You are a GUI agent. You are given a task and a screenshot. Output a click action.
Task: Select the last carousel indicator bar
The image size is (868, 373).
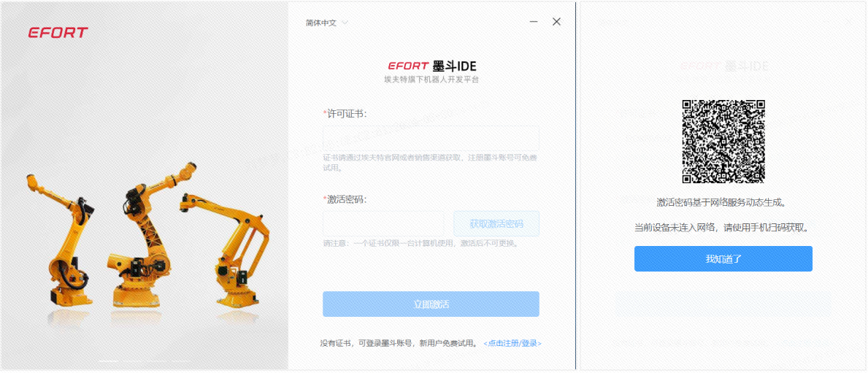point(180,361)
